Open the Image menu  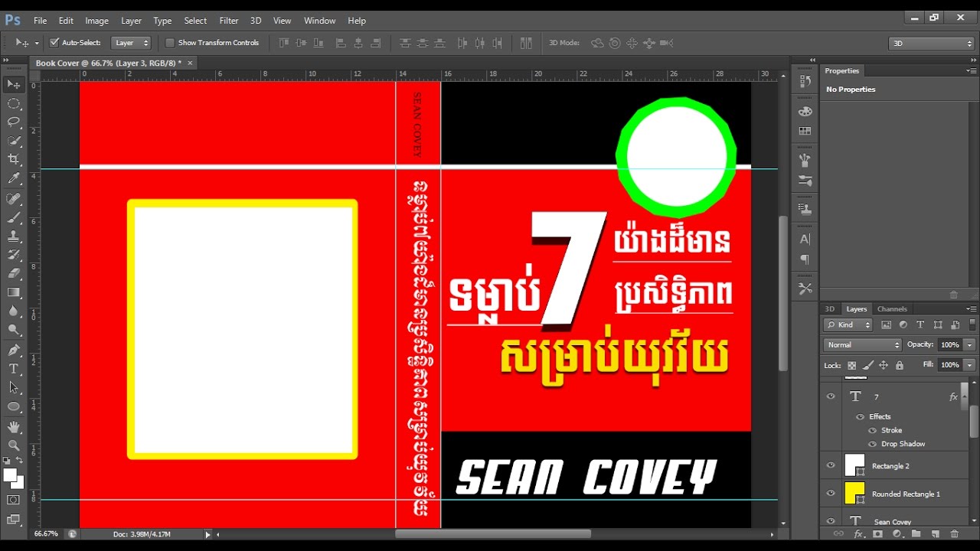[x=96, y=21]
